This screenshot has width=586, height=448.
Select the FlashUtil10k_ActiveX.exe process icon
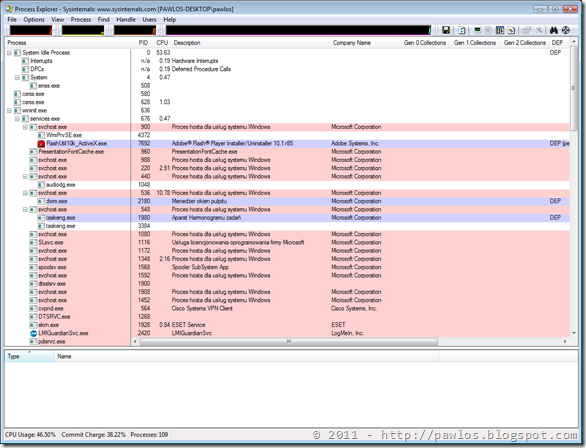click(41, 143)
